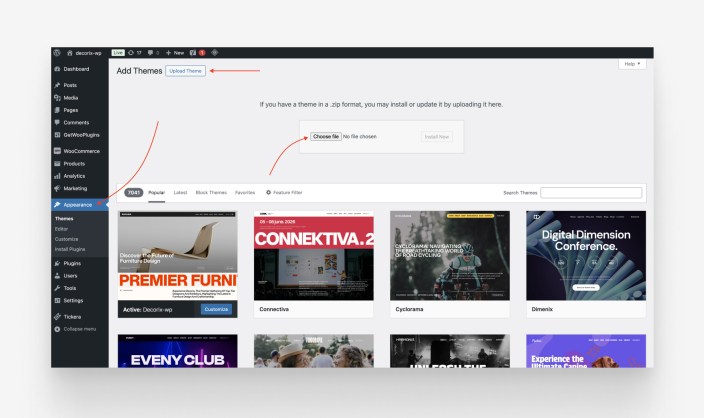The image size is (704, 418).
Task: Click the GetWooPlugins sidebar icon
Action: tap(57, 135)
